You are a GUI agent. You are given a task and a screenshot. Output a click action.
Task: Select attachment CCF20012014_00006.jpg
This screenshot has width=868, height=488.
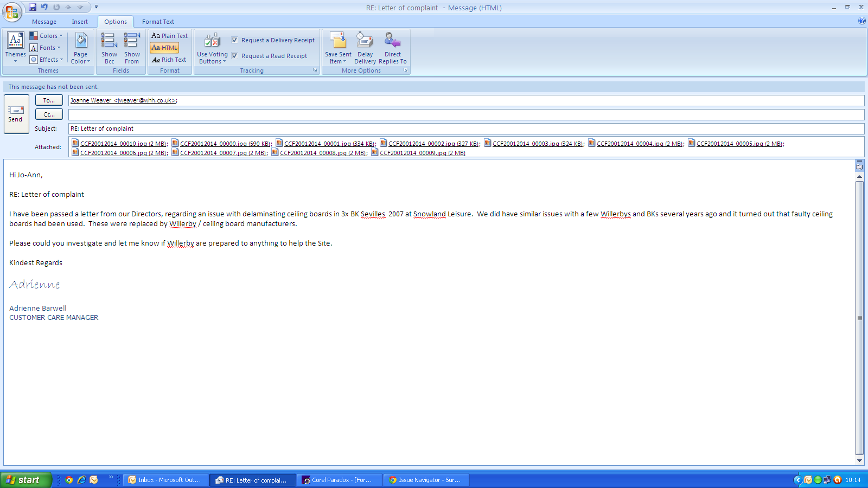coord(119,153)
